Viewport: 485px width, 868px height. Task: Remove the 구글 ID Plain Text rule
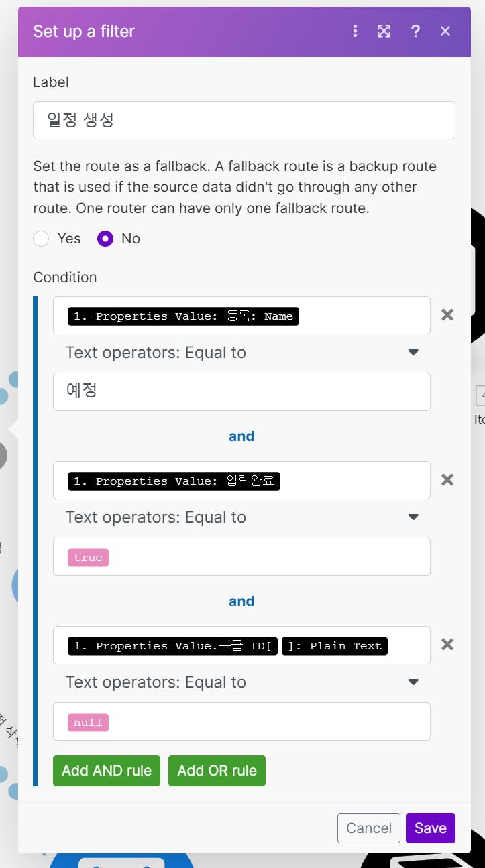[x=447, y=645]
